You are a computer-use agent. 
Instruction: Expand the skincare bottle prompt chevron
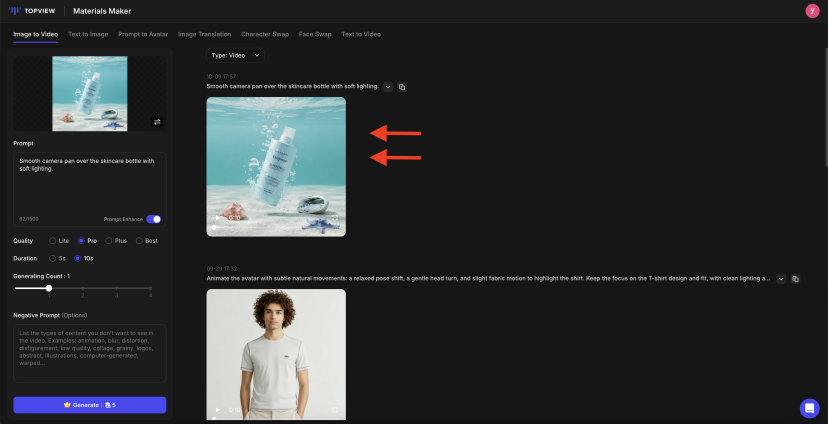coord(388,87)
